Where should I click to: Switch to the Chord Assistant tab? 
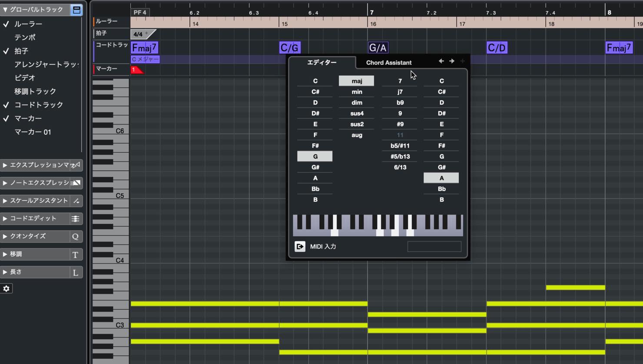pyautogui.click(x=389, y=63)
